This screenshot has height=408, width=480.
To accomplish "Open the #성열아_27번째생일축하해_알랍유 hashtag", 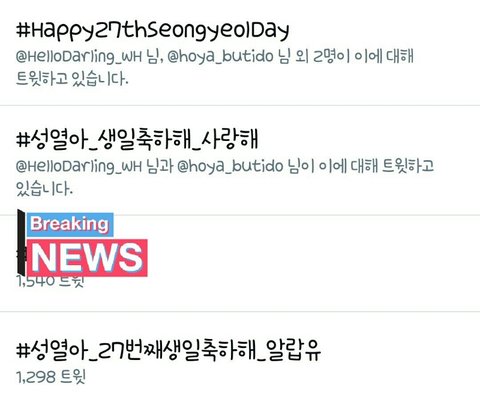I will tap(168, 350).
